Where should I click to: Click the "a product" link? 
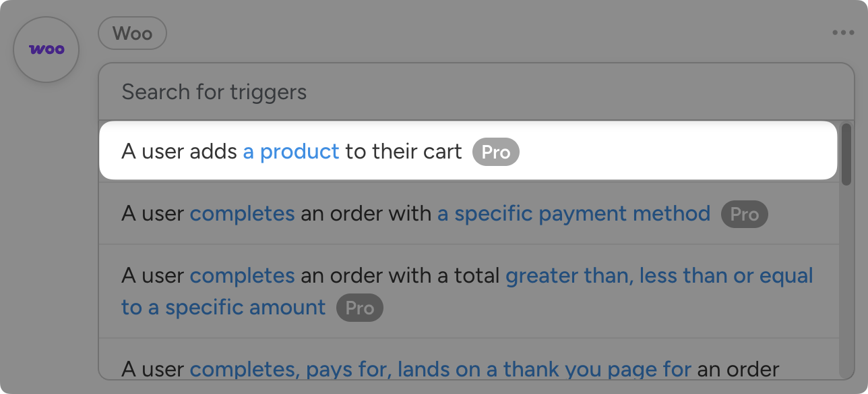(291, 152)
